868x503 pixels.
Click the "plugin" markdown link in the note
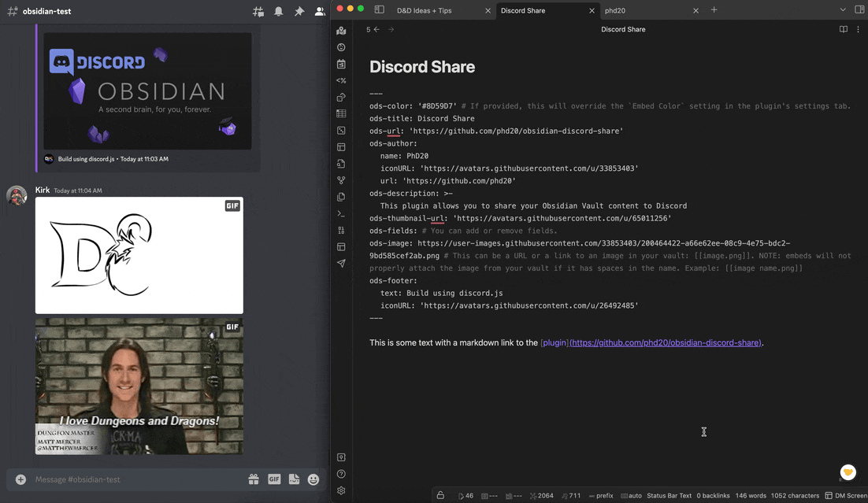click(553, 342)
